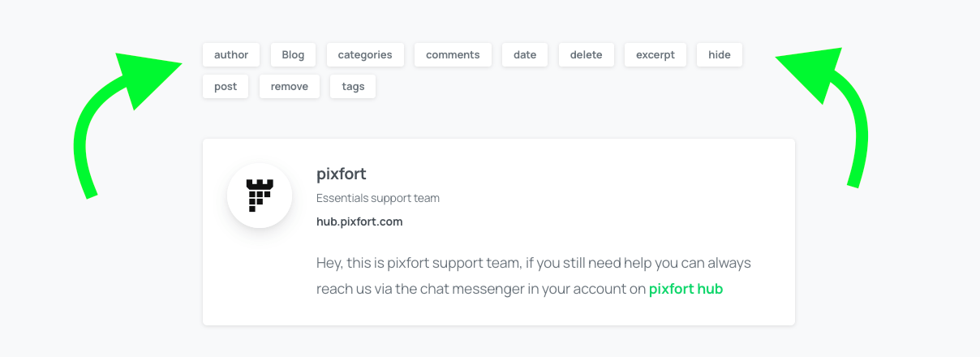The image size is (980, 357).
Task: Select the tags tag
Action: tap(353, 87)
